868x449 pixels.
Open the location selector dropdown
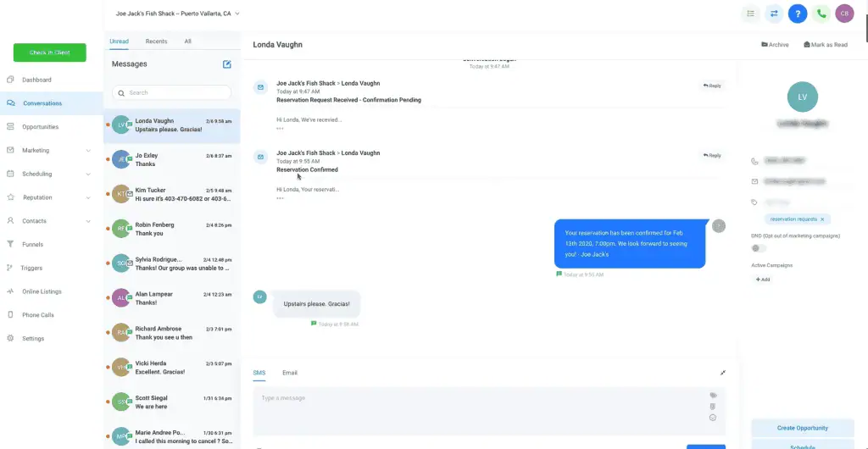pyautogui.click(x=177, y=14)
